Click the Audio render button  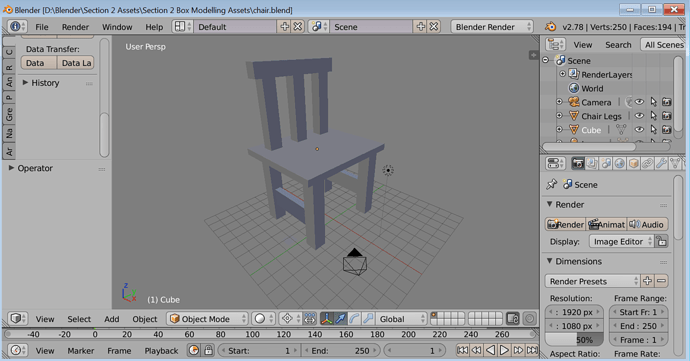pos(647,224)
